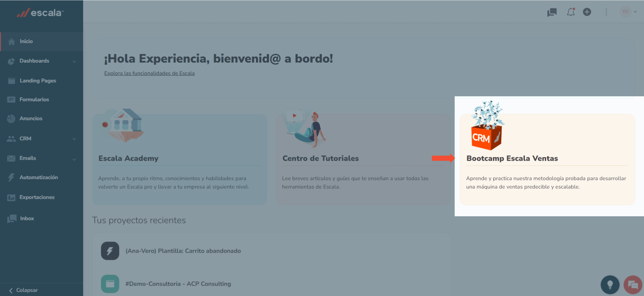Open Dashboards menu item
This screenshot has height=296, width=644.
(x=34, y=61)
